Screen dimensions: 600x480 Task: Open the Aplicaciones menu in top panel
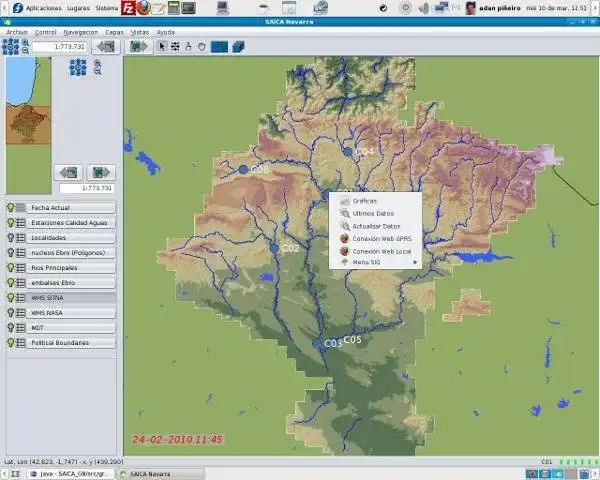43,8
